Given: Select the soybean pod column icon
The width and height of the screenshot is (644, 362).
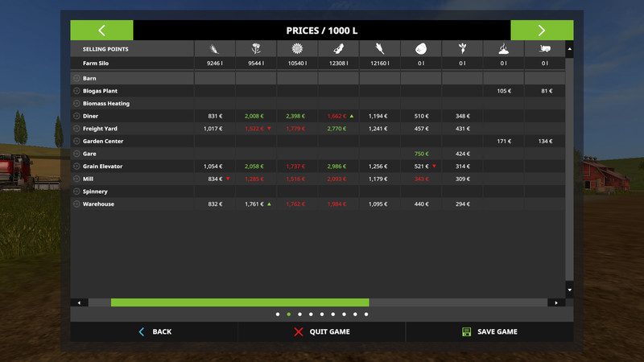Looking at the screenshot, I should [x=337, y=49].
